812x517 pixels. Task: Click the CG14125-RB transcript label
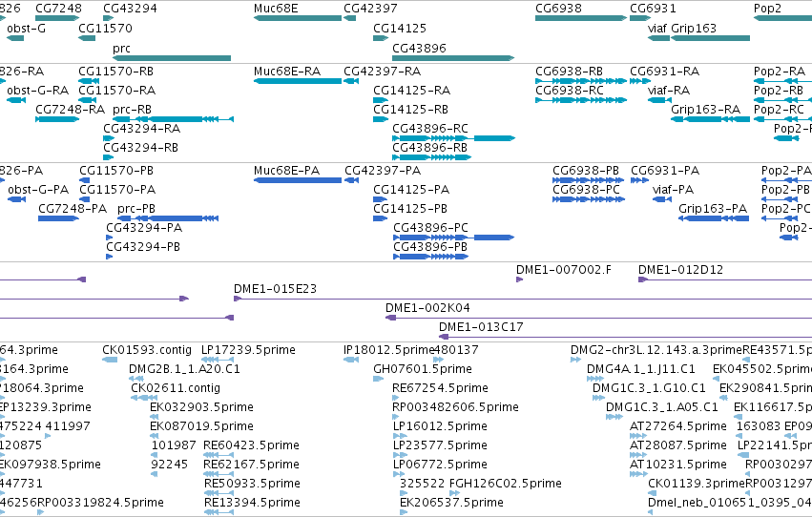[410, 109]
